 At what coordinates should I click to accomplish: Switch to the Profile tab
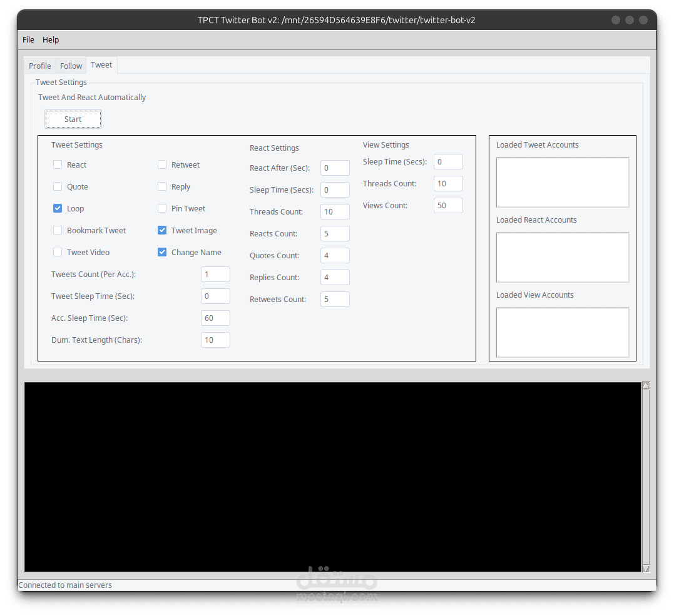[40, 66]
